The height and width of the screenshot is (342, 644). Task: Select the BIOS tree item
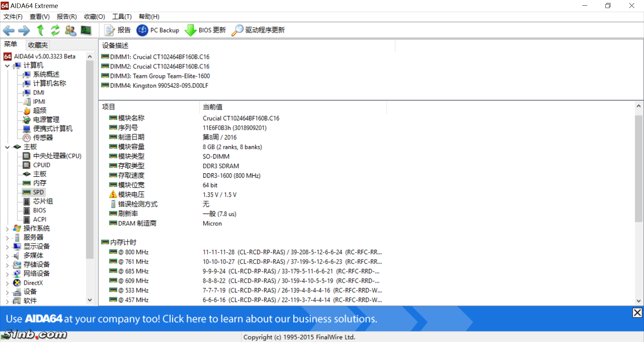[x=39, y=210]
